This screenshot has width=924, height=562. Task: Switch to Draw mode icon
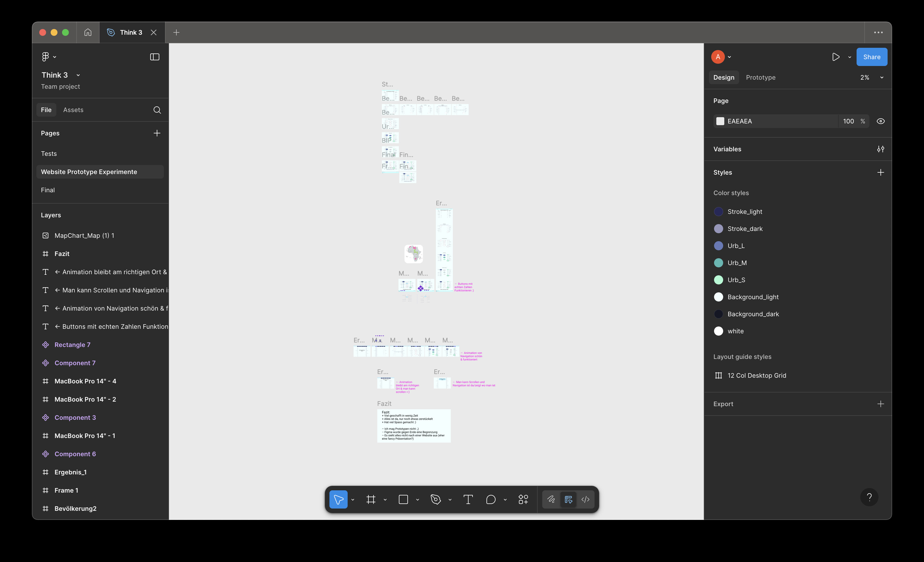pyautogui.click(x=551, y=499)
